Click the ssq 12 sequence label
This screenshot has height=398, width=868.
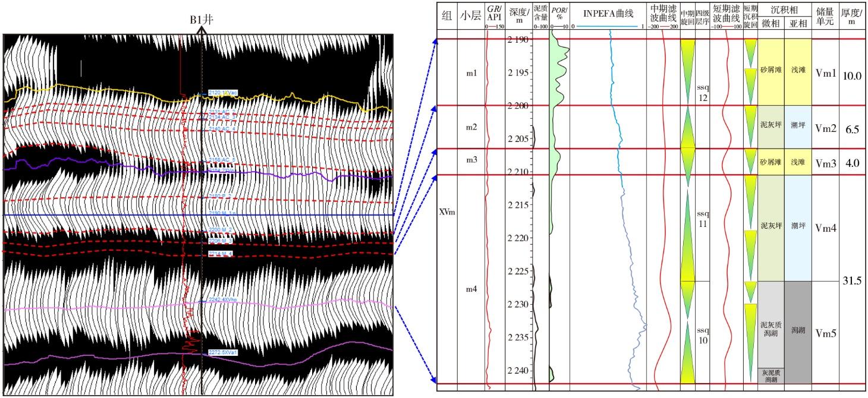703,93
